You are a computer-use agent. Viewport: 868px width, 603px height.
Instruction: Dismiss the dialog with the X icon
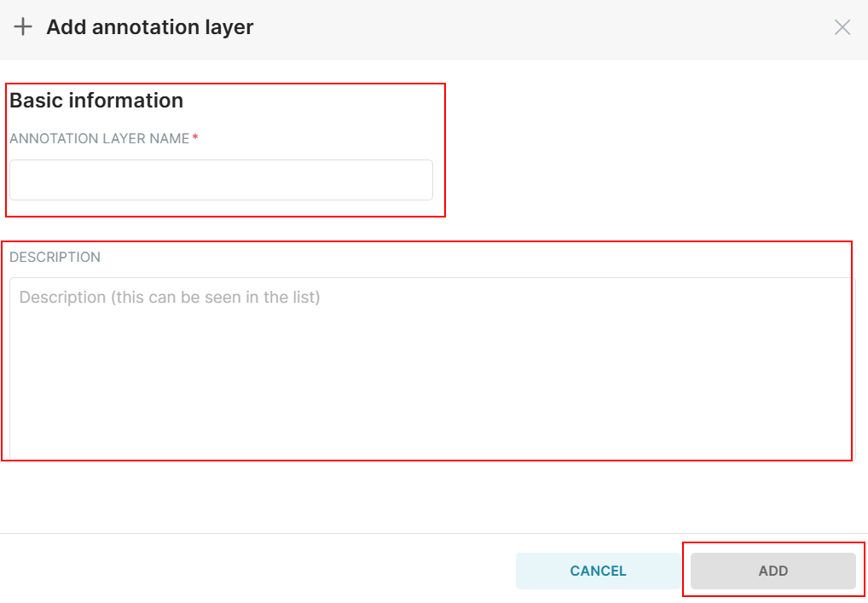click(842, 27)
